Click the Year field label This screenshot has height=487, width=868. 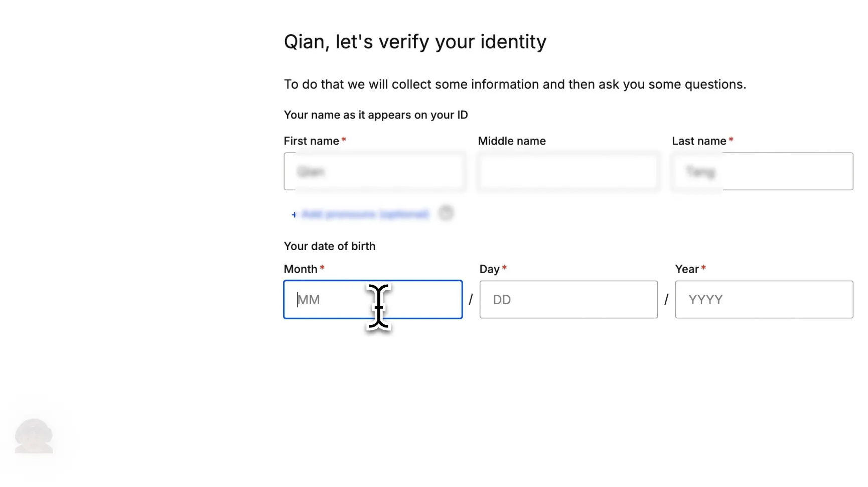(687, 269)
